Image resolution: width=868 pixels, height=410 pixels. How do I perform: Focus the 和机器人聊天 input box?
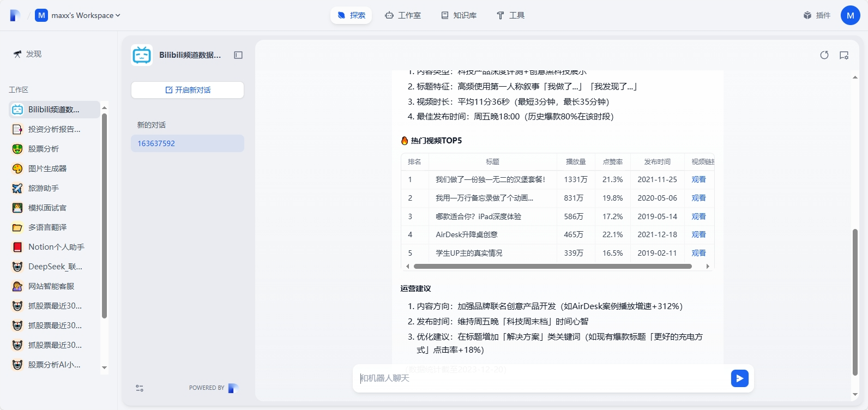point(542,378)
